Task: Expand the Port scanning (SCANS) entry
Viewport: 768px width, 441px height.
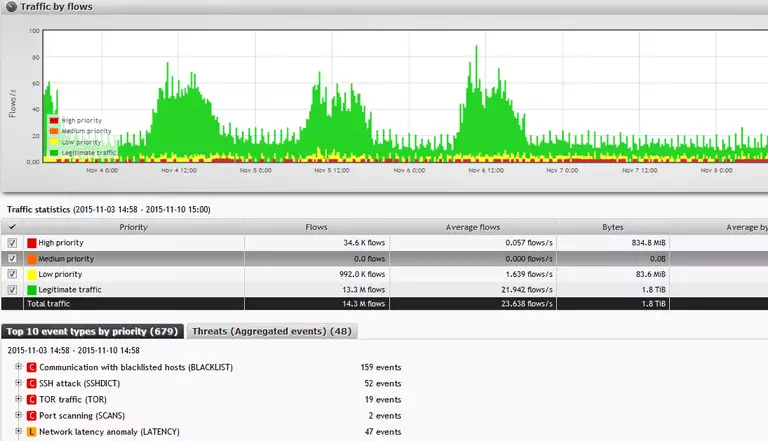Action: click(18, 416)
